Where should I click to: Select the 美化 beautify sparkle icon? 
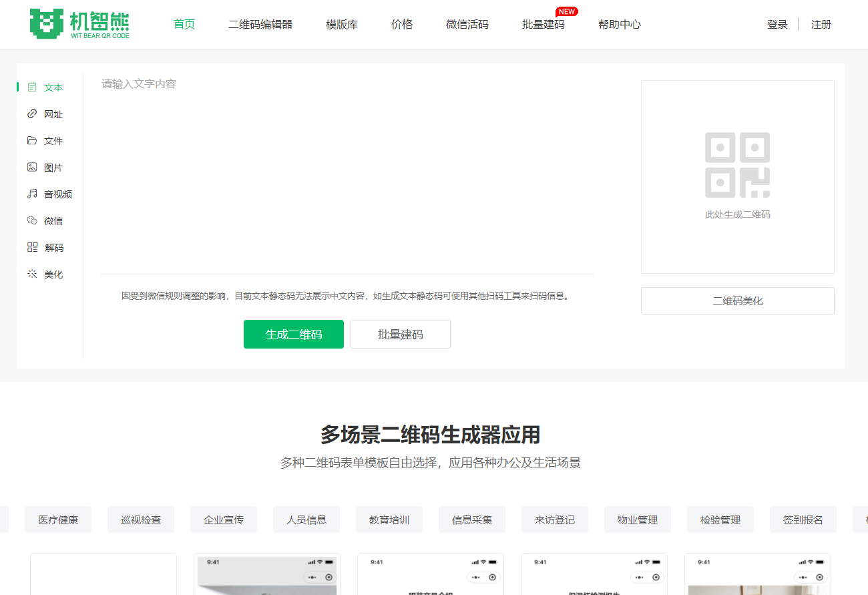(32, 274)
